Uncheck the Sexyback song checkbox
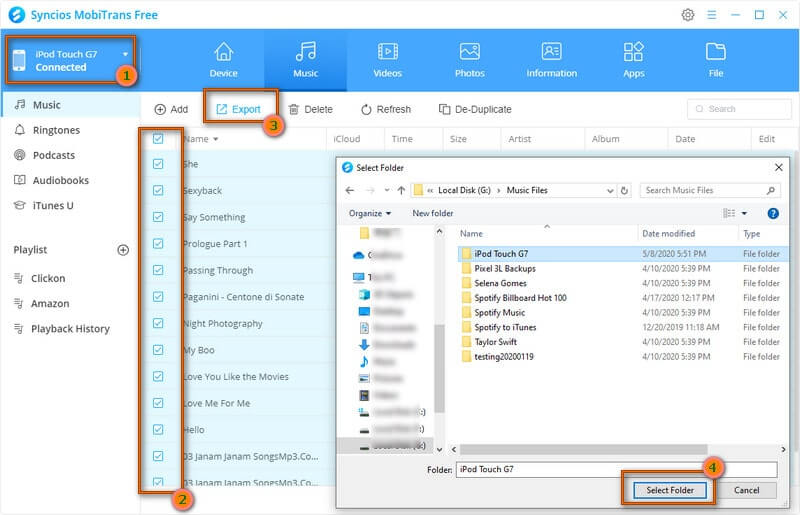 coord(158,190)
